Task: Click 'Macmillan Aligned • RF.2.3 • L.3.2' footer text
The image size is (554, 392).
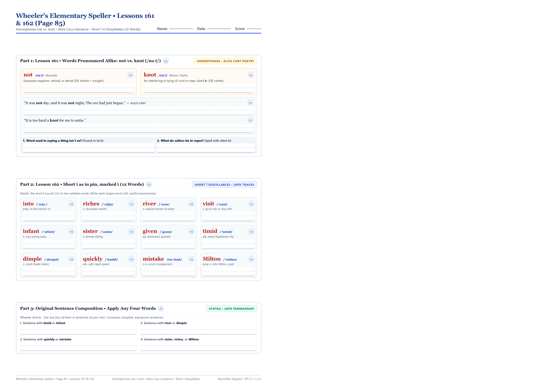Action: click(239, 379)
